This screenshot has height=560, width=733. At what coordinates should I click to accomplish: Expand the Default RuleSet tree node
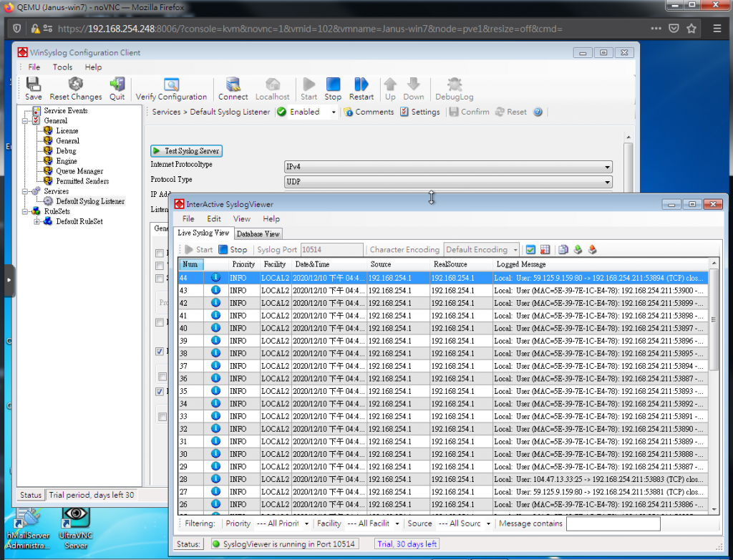(37, 222)
